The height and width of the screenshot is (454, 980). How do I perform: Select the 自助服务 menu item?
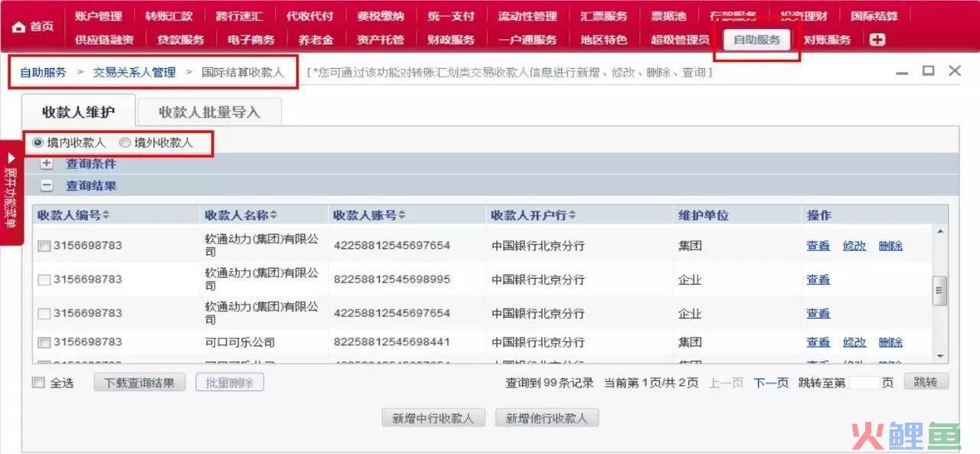(x=756, y=40)
